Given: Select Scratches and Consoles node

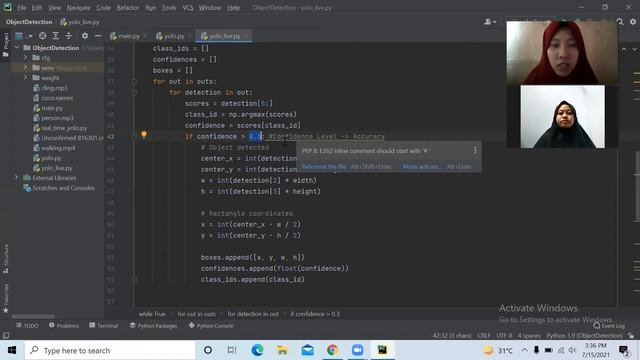Looking at the screenshot, I should pos(63,188).
